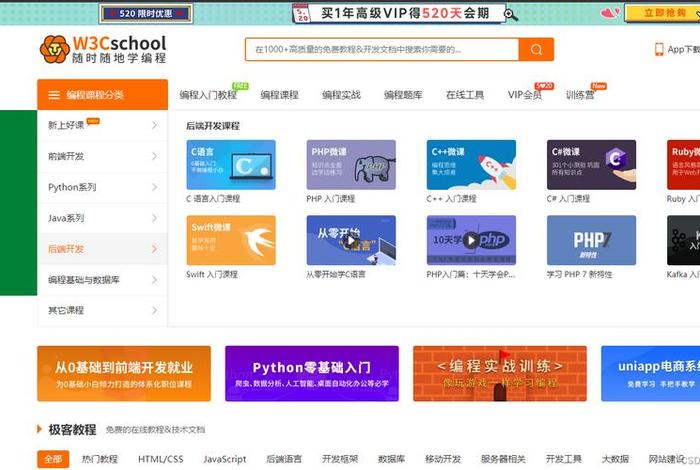Click the uniapp电商系统 blue banner
This screenshot has height=470, width=700.
[650, 374]
